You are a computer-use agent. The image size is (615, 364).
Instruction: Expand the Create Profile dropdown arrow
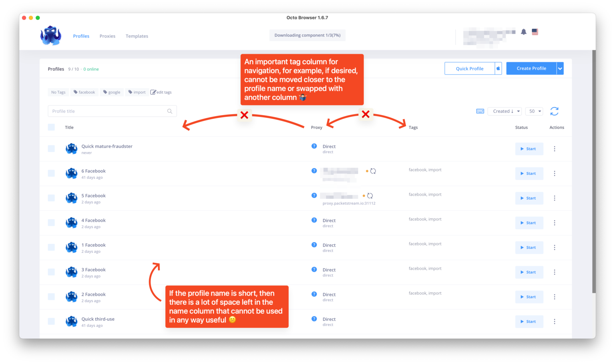pos(560,68)
